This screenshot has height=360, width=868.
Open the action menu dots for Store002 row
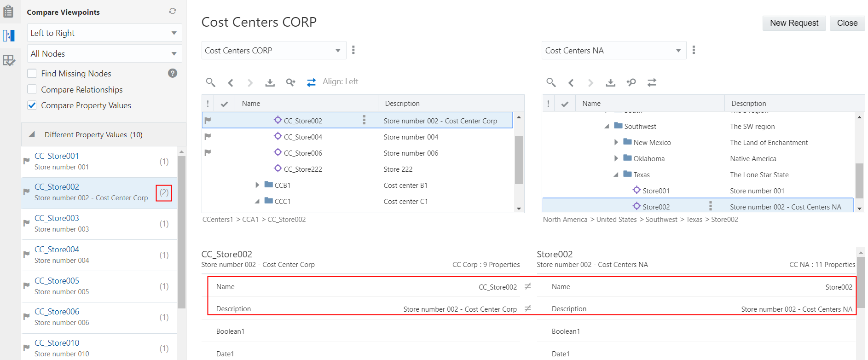point(711,206)
